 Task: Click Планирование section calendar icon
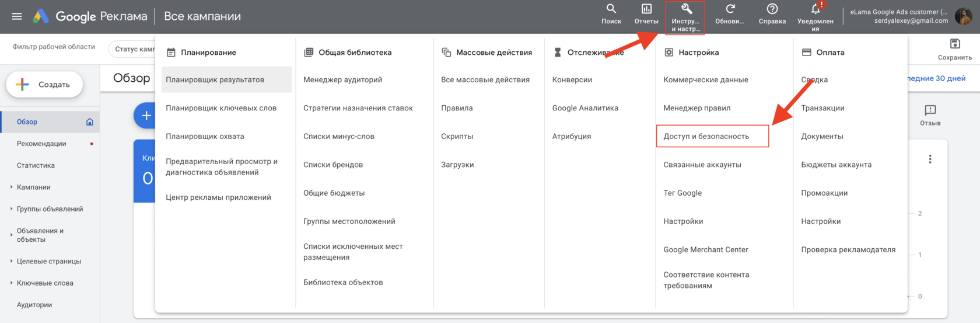[171, 53]
